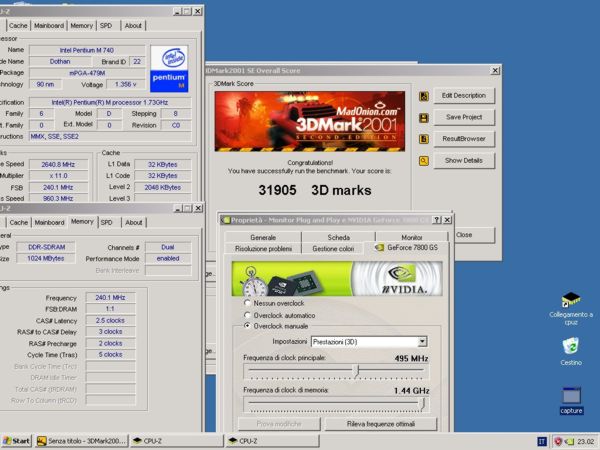Screen dimensions: 600x450
Task: Enable the Overclock automatico option
Action: tap(249, 314)
